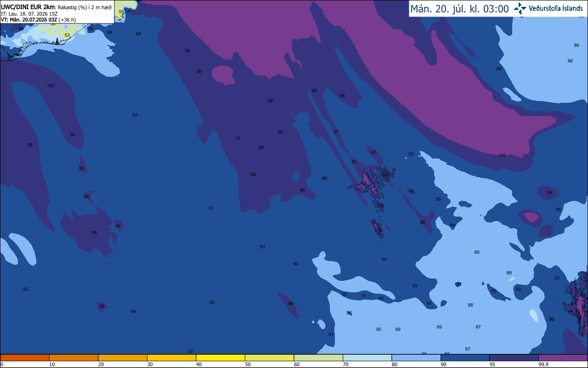The width and height of the screenshot is (588, 368).
Task: Click the Veðurstofa Íslands text label
Action: tap(556, 8)
